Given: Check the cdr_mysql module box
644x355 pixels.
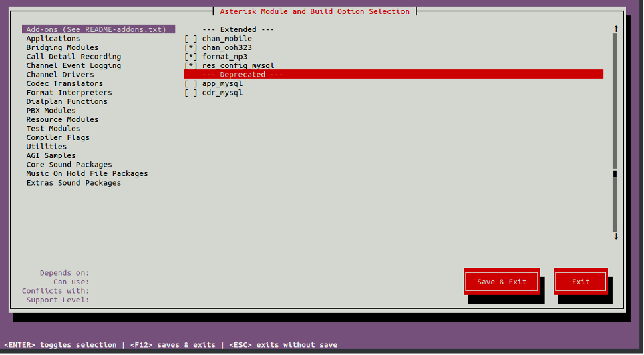Looking at the screenshot, I should pos(191,93).
